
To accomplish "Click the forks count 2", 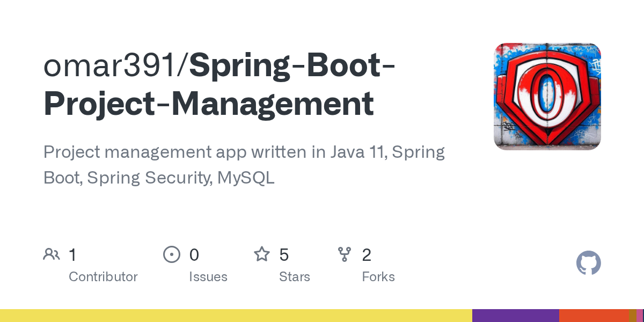I will [367, 255].
